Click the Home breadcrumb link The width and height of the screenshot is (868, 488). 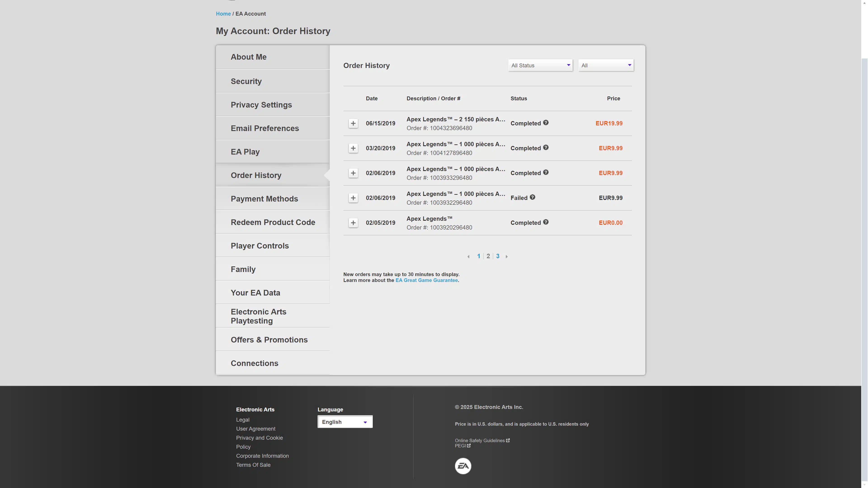tap(223, 14)
